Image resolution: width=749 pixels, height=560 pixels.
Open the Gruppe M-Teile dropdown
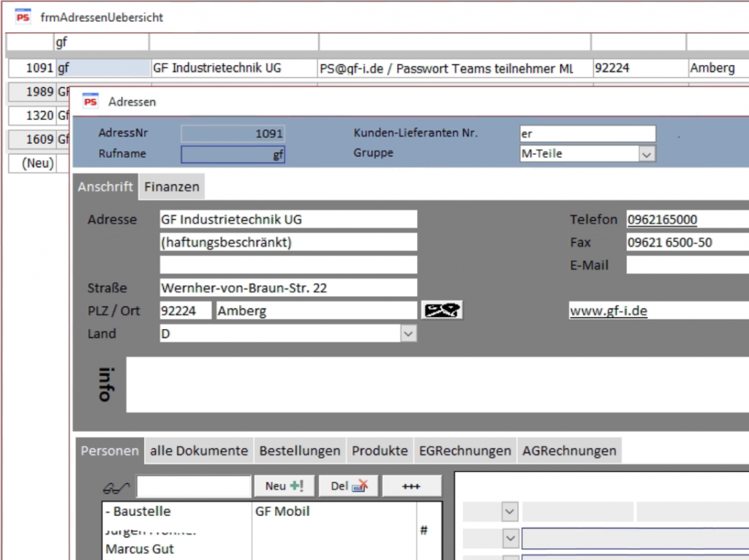[x=647, y=154]
